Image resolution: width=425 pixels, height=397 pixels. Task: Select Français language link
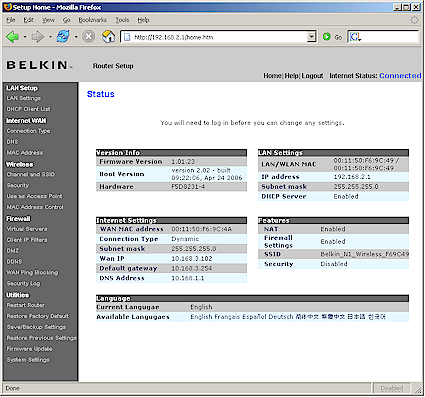[227, 317]
